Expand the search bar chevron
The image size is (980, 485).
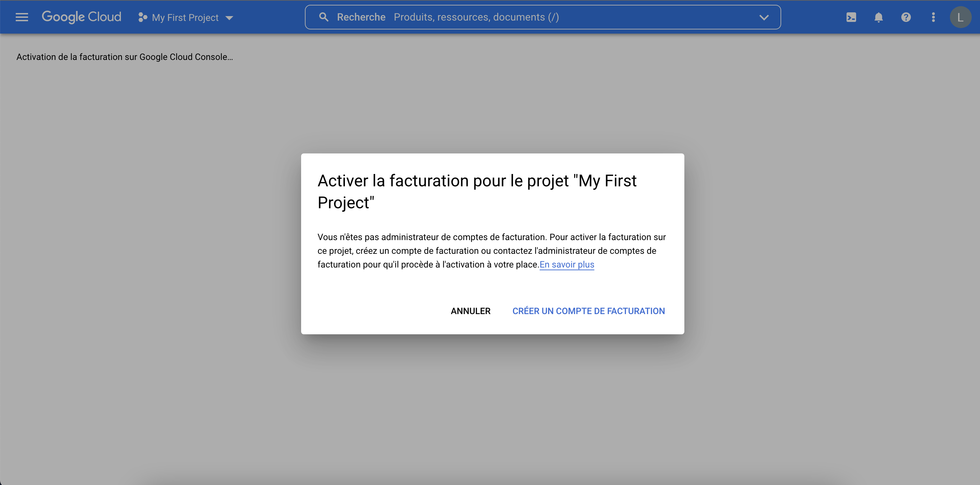(764, 17)
